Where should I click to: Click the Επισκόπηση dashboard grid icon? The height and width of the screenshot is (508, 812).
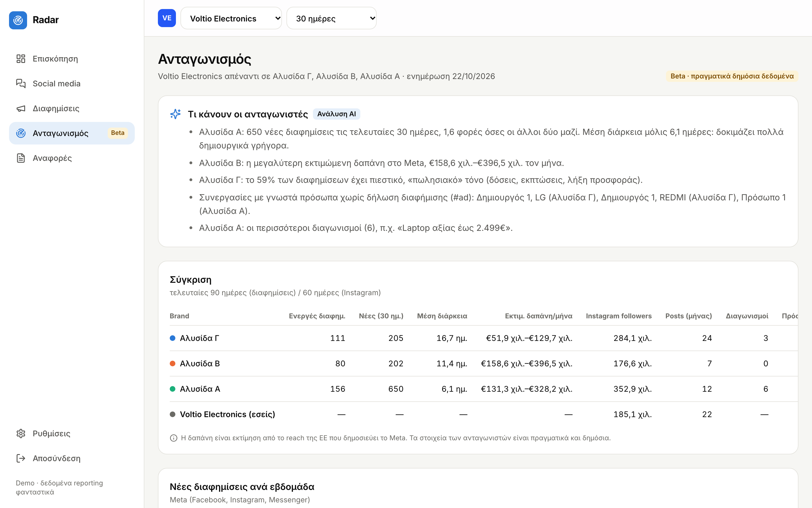point(21,59)
